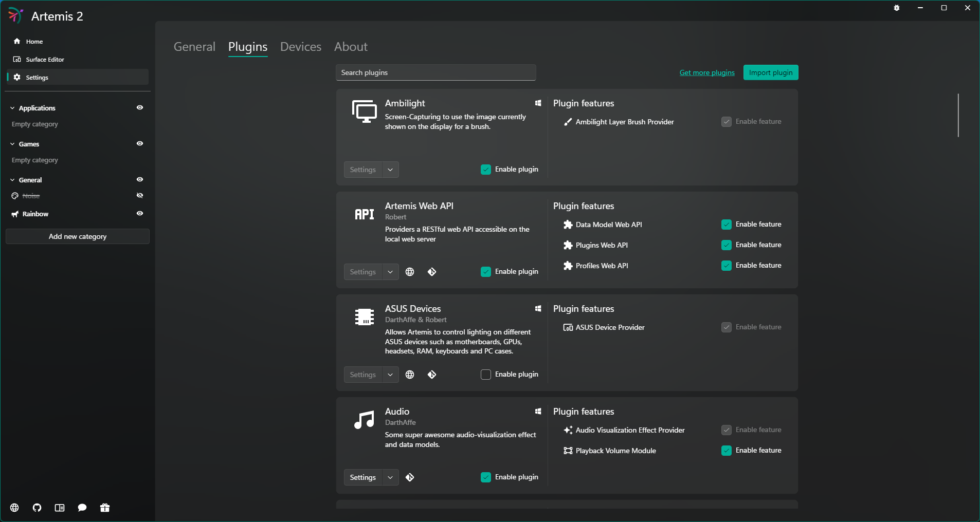This screenshot has height=522, width=980.
Task: Open ASUS Devices git repository icon
Action: pyautogui.click(x=432, y=375)
